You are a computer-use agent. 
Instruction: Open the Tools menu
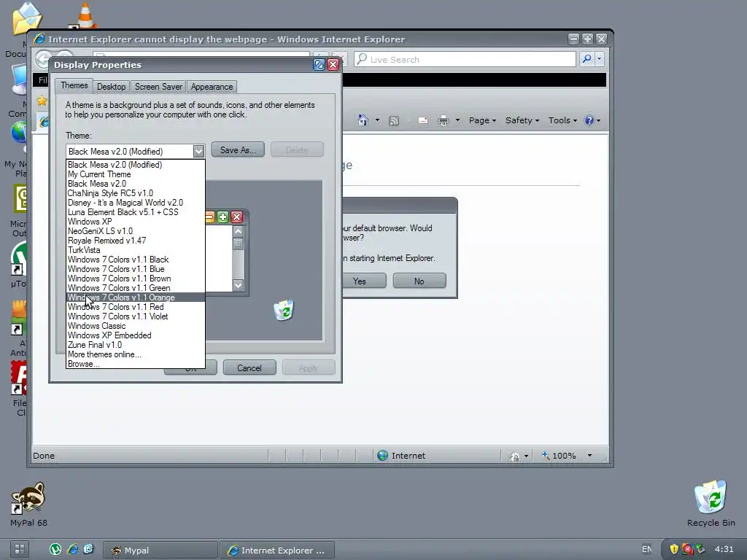(562, 120)
